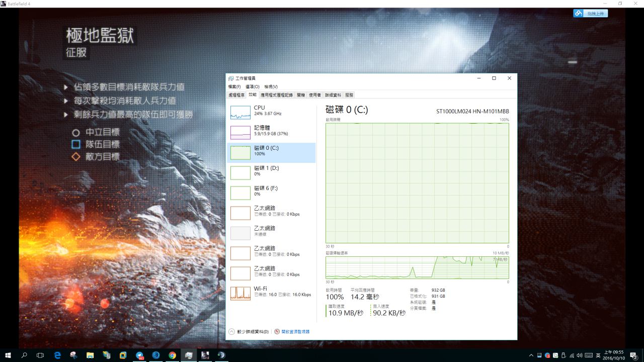
Task: Click the 隊伍目標 blue square legend icon
Action: click(76, 145)
